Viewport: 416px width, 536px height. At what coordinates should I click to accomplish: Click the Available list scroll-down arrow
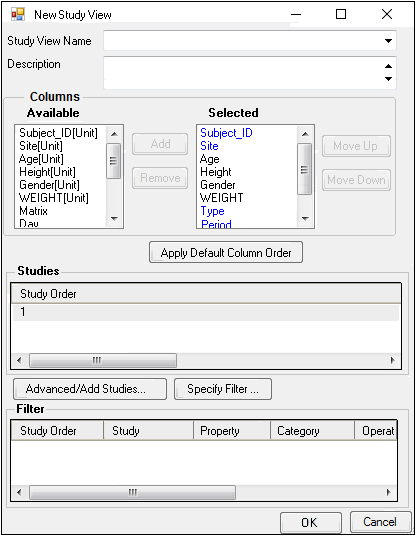coord(114,218)
